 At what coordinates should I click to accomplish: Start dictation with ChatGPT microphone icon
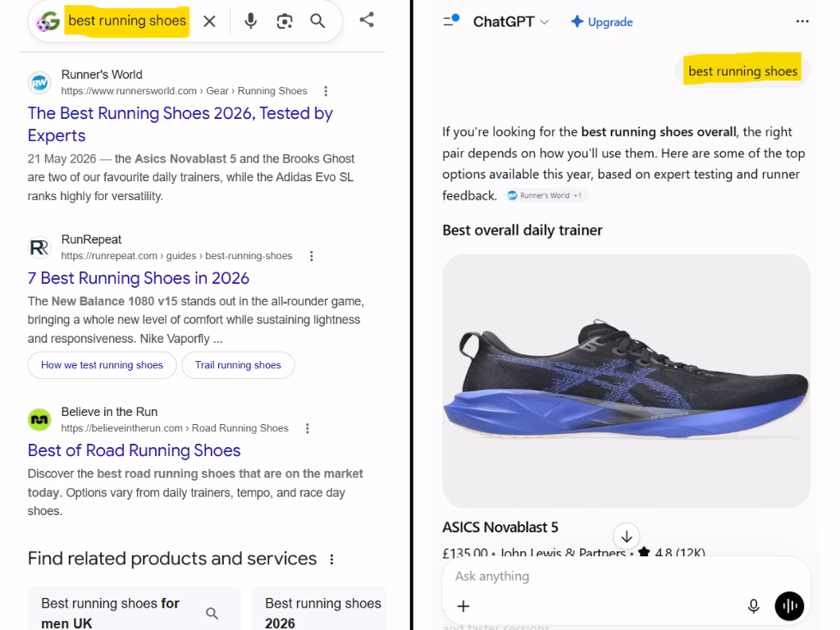[753, 606]
